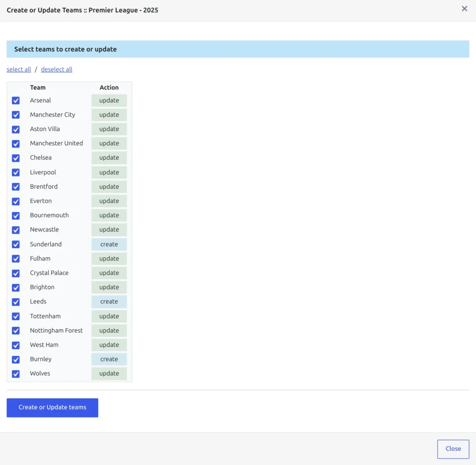Click Sunderland's create action label

[x=109, y=244]
